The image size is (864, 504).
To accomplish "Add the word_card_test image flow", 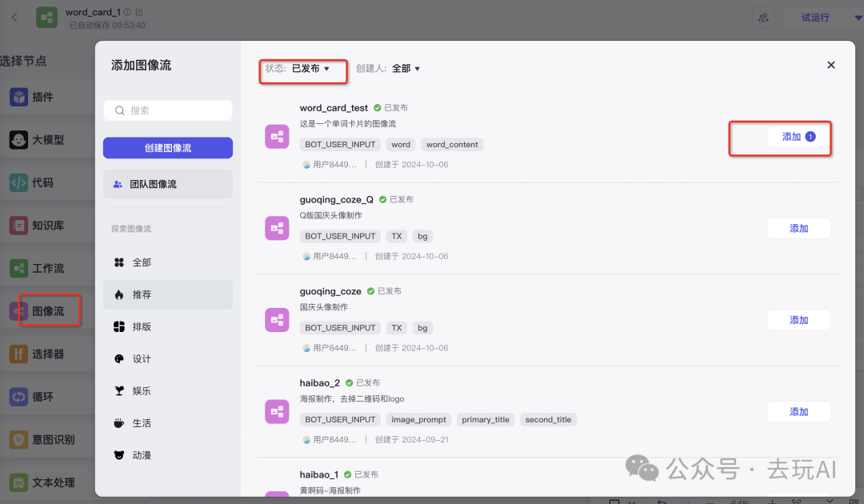I will (798, 137).
